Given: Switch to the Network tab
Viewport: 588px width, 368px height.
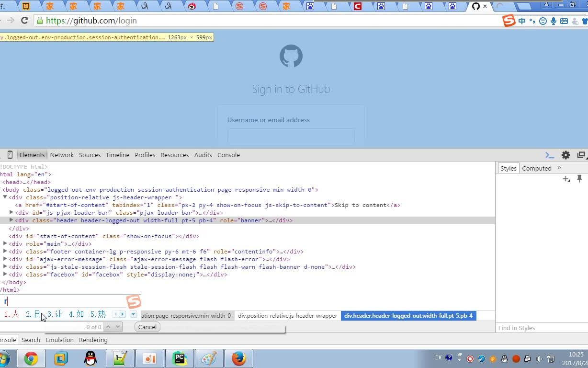Looking at the screenshot, I should pyautogui.click(x=62, y=155).
